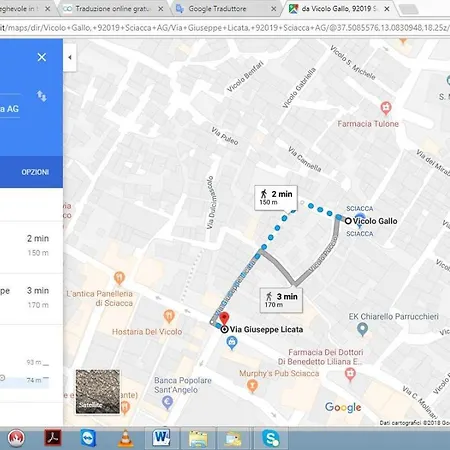Open Skype from the taskbar
Image resolution: width=450 pixels, height=450 pixels.
pos(270,438)
